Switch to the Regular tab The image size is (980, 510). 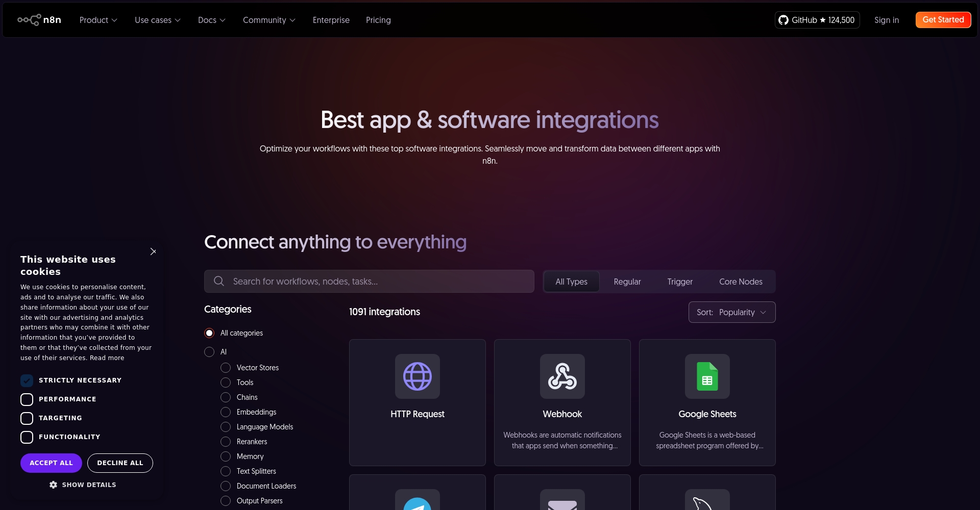click(627, 282)
